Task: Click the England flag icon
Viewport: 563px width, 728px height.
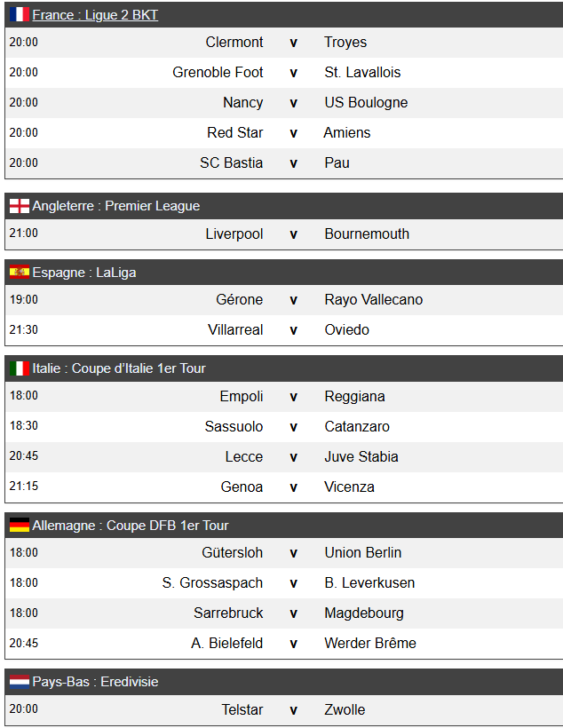Action: pyautogui.click(x=20, y=206)
